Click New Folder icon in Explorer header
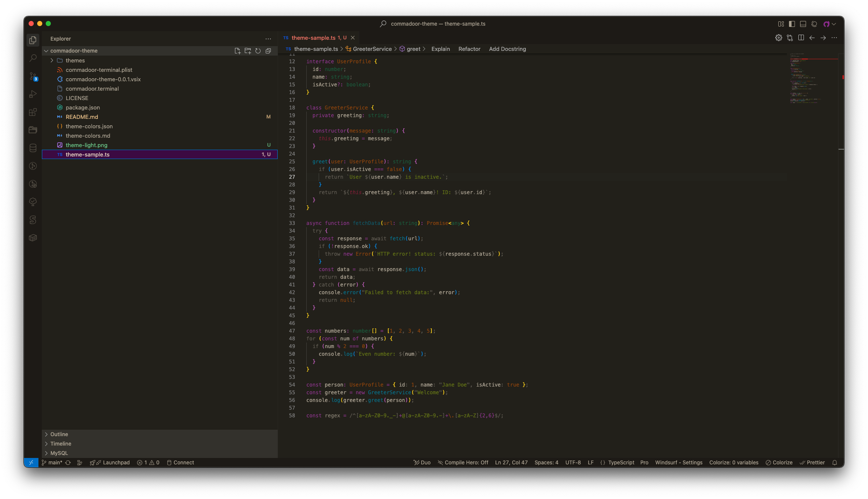868x499 pixels. tap(248, 51)
